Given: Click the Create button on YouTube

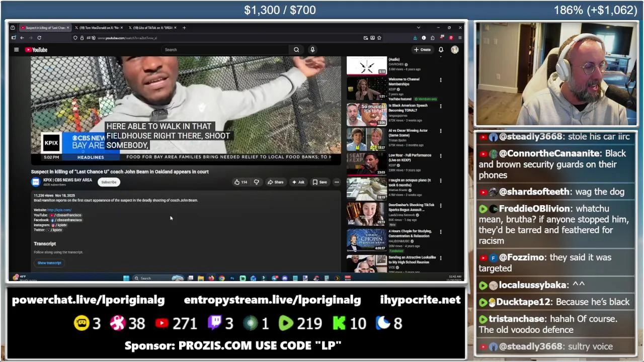Looking at the screenshot, I should [423, 50].
